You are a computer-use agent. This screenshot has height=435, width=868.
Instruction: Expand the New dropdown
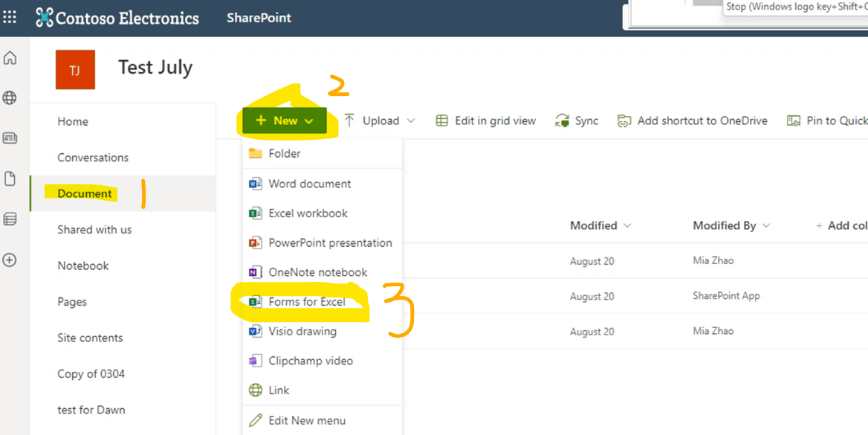(x=285, y=120)
